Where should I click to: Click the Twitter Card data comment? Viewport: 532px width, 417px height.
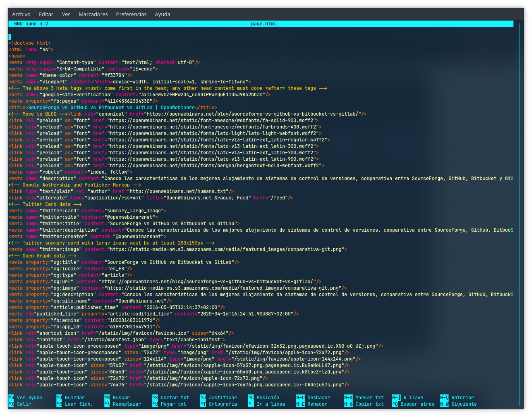point(45,204)
